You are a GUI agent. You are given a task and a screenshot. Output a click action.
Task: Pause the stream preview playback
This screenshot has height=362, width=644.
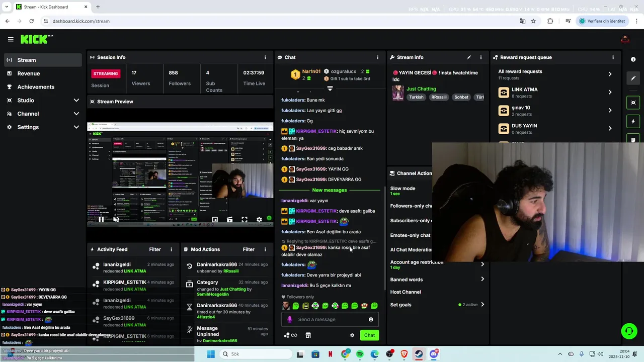(x=101, y=219)
